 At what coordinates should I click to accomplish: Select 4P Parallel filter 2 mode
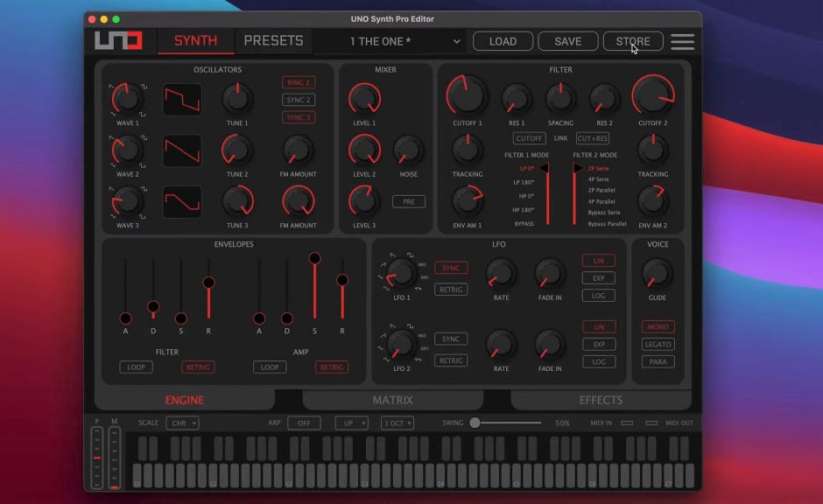[x=604, y=201]
